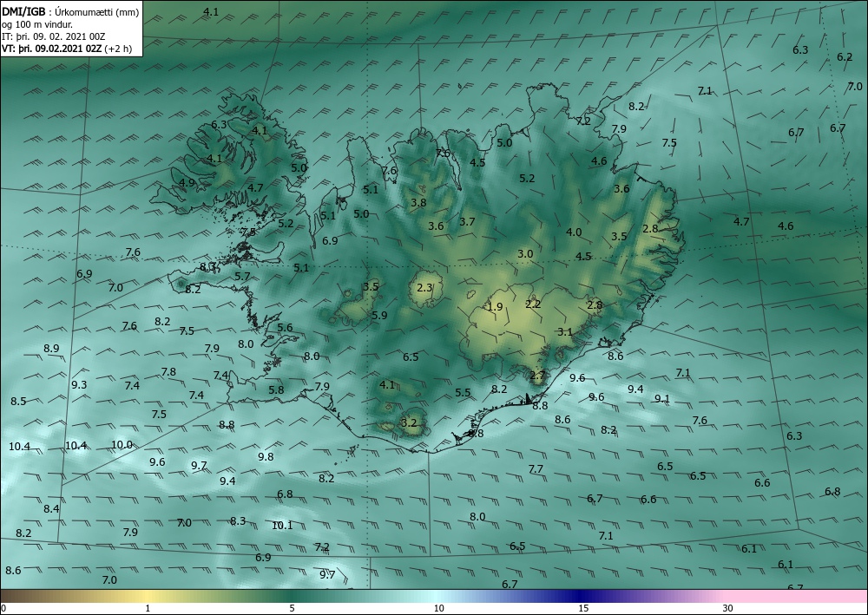Image resolution: width=868 pixels, height=615 pixels.
Task: Click the value 3.2 in the southern ice cap
Action: point(409,423)
